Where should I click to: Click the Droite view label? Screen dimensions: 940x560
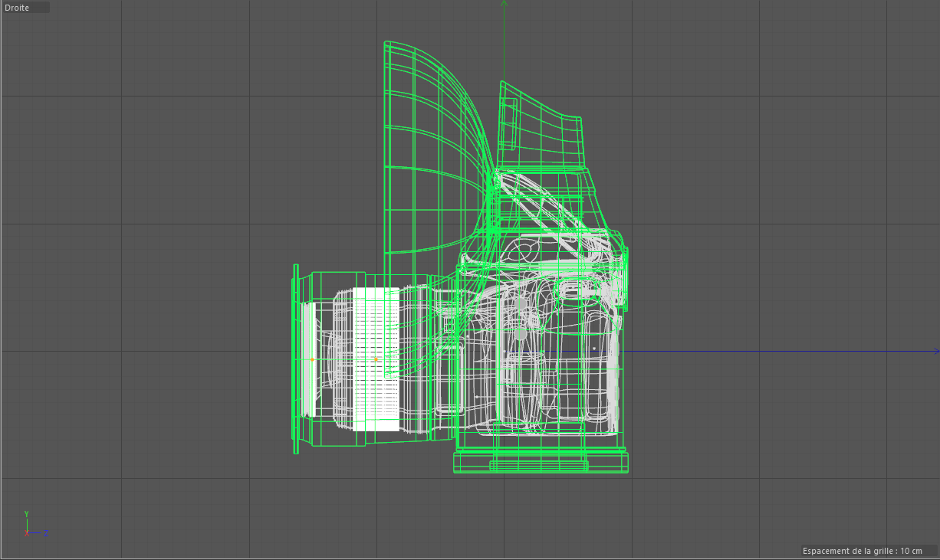17,8
